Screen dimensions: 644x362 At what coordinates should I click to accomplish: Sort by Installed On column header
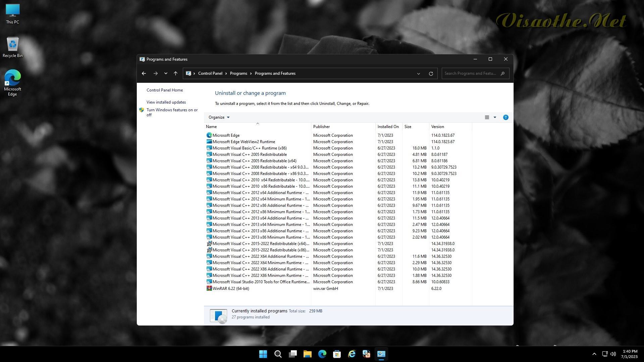[x=389, y=127]
